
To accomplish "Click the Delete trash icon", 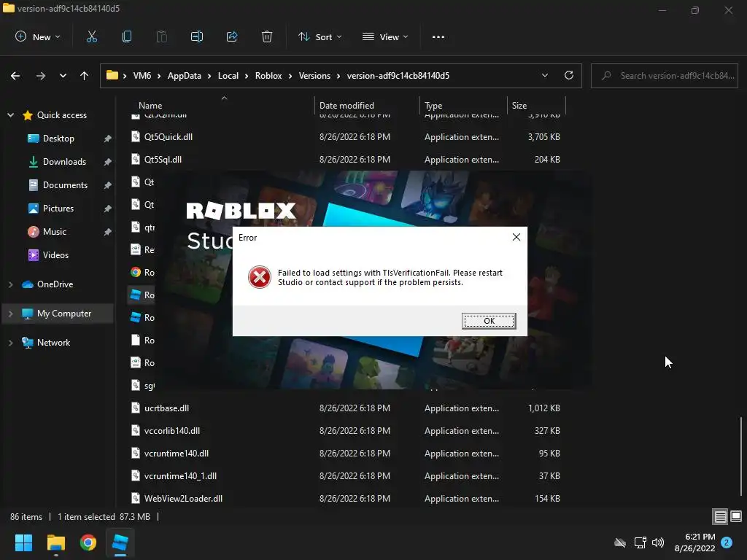I will coord(267,37).
